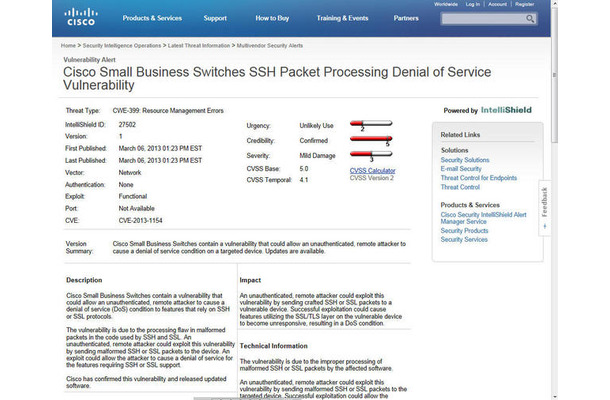The image size is (610, 400).
Task: Open Cisco Security IntelliShield Alert Manager Service
Action: click(483, 218)
